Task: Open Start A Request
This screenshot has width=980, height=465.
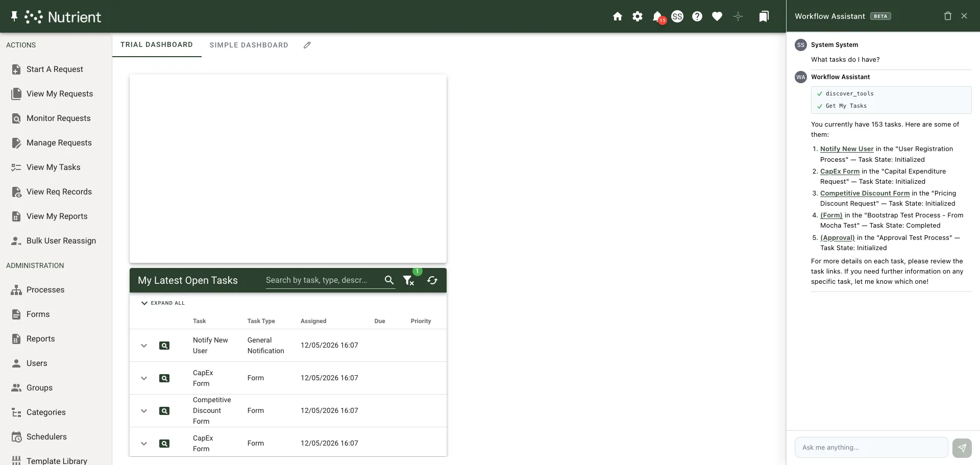Action: pos(56,69)
